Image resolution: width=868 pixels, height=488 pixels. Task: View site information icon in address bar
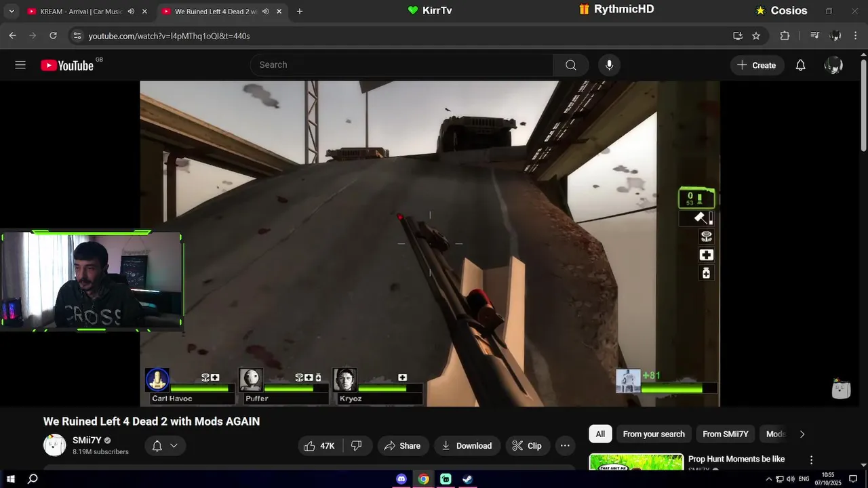pyautogui.click(x=77, y=36)
